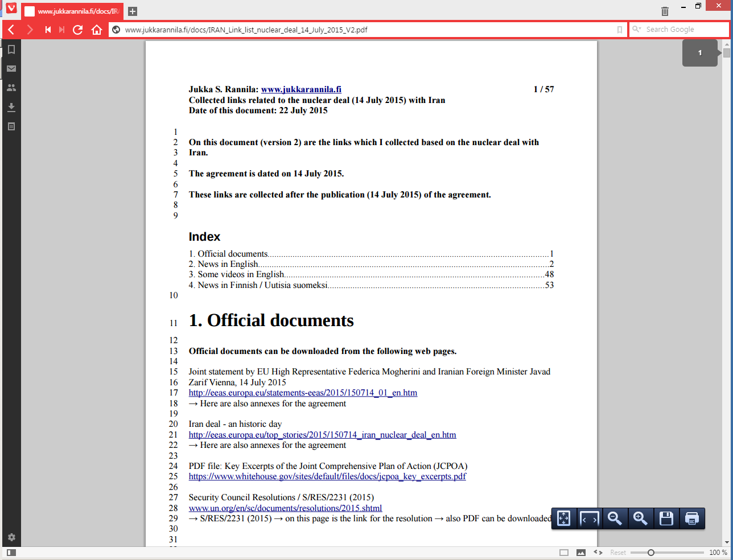733x560 pixels.
Task: Open the search engine dropdown
Action: tap(637, 30)
